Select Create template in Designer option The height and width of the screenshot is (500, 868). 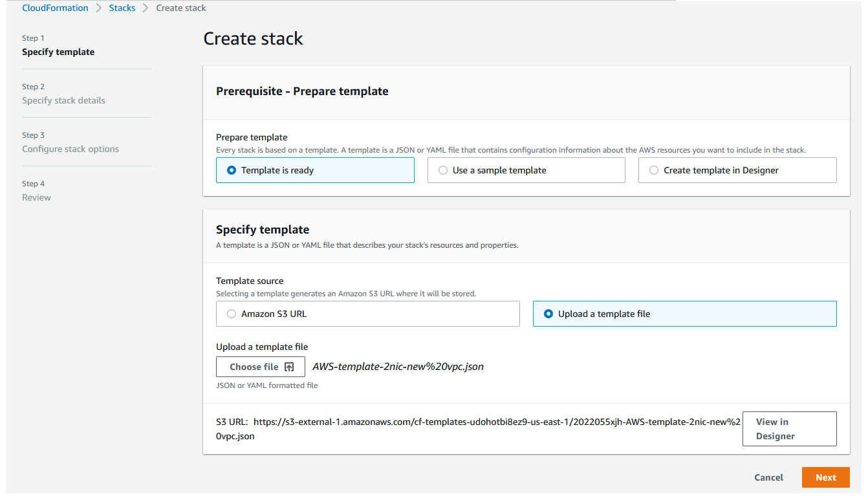737,170
